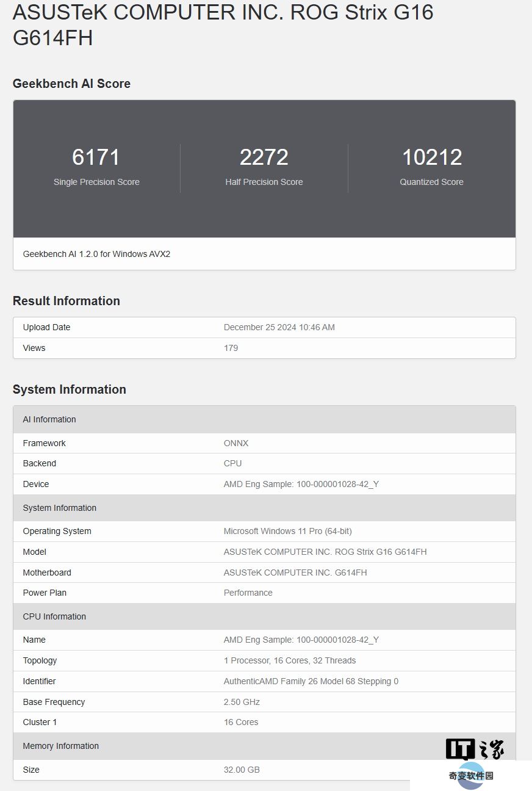532x791 pixels.
Task: Click the Single Precision Score label
Action: pos(96,182)
